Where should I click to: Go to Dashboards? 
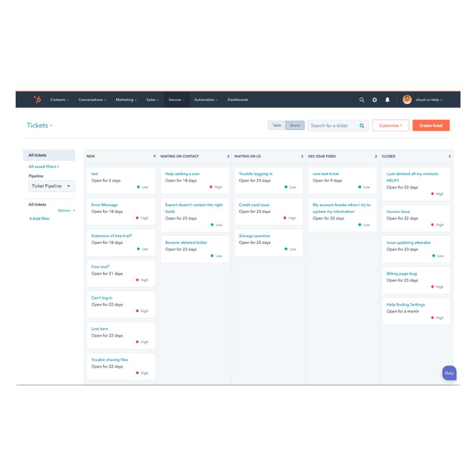pos(238,99)
